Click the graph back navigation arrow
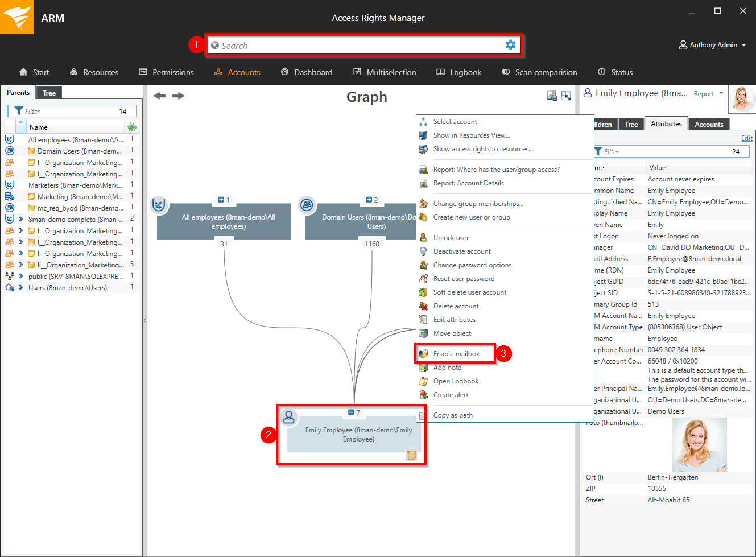756x557 pixels. (x=159, y=96)
